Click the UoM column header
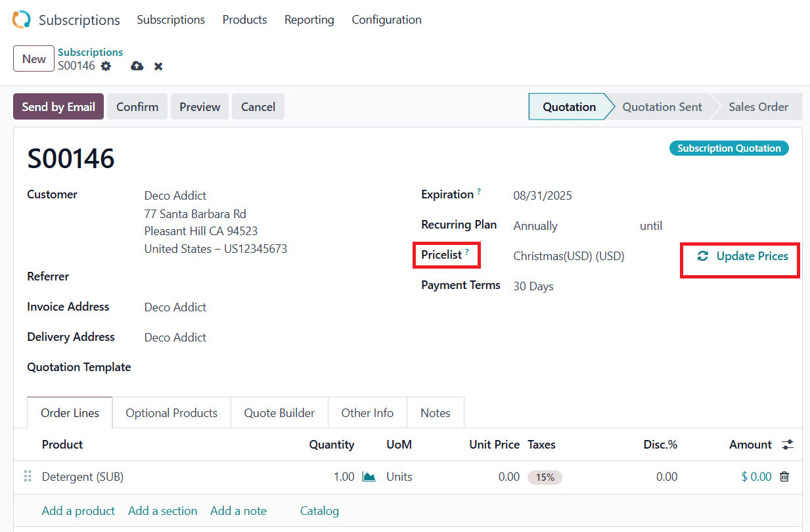 399,445
